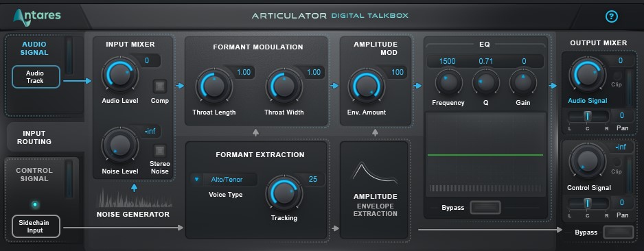
Task: Click the Input Mixer heading
Action: [x=130, y=45]
